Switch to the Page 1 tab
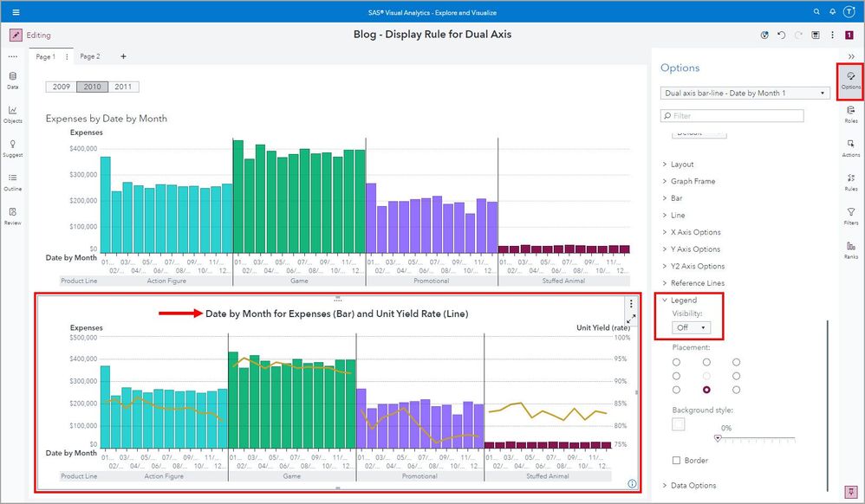865x504 pixels. [45, 56]
